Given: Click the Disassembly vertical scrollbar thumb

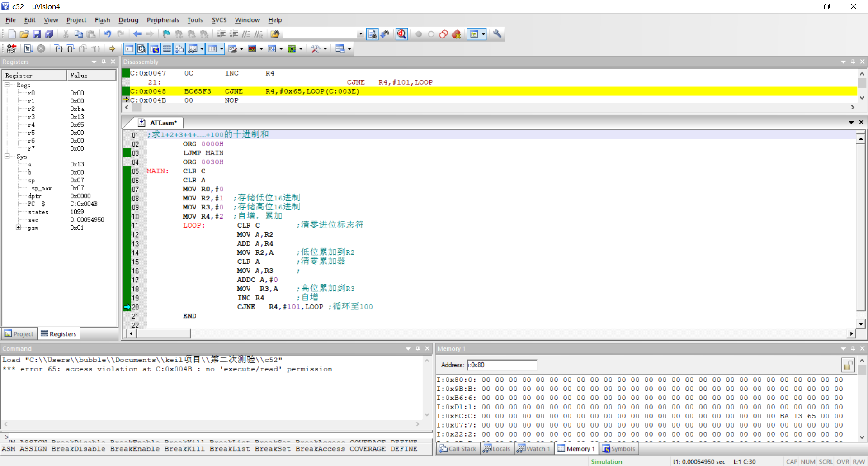Looking at the screenshot, I should click(862, 83).
